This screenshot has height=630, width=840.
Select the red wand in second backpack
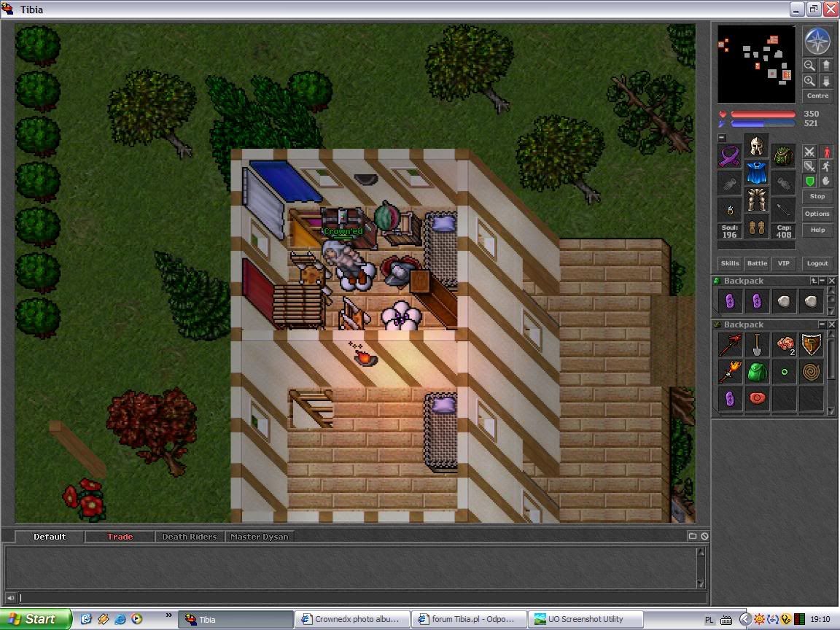(x=730, y=346)
